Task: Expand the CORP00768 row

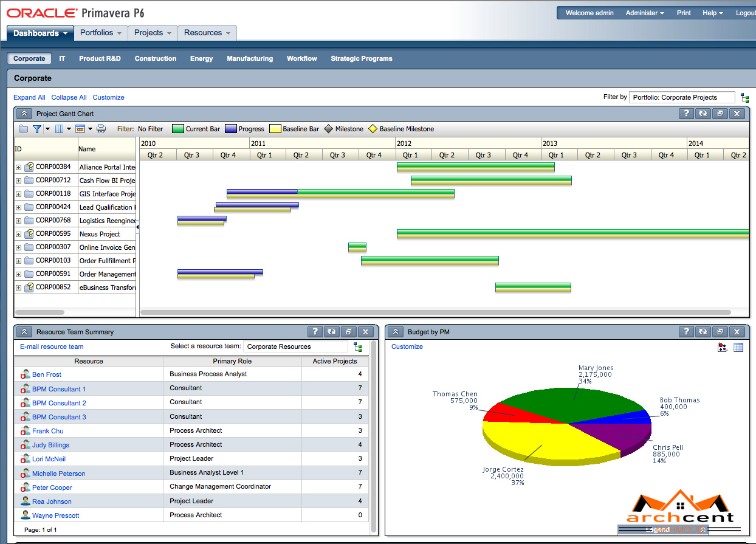Action: pos(19,221)
